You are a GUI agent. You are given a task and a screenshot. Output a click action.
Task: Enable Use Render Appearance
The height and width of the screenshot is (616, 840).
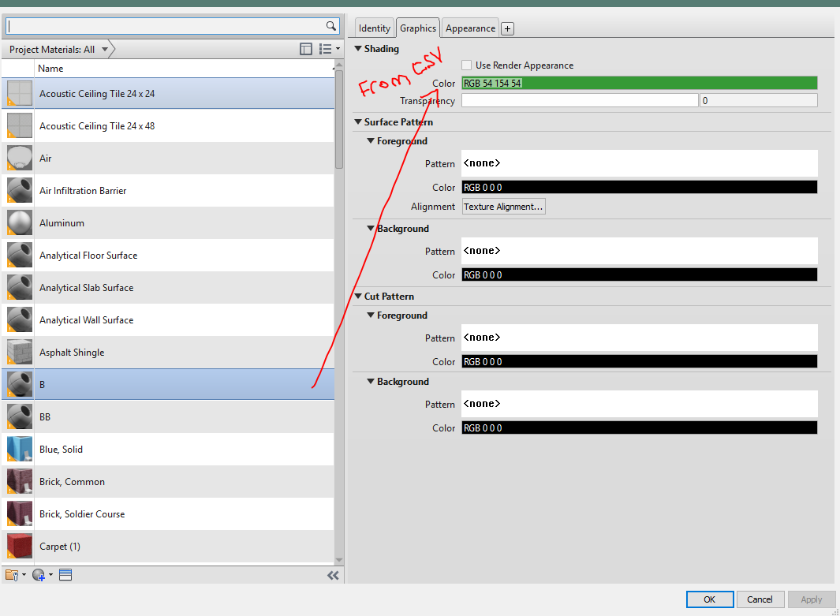(x=465, y=65)
